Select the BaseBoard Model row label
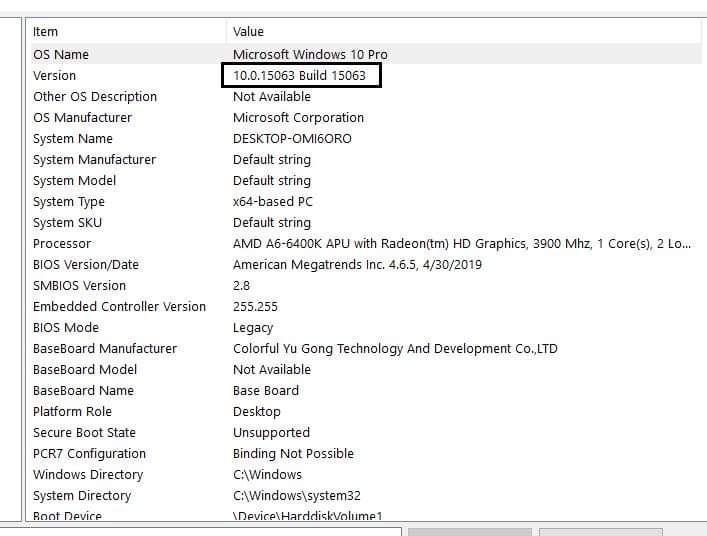The image size is (707, 536). [85, 370]
